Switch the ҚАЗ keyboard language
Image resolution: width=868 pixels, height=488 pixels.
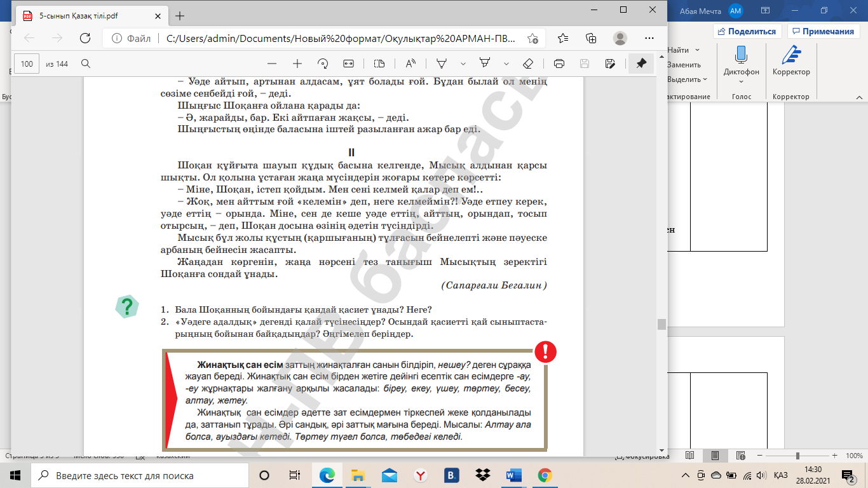pyautogui.click(x=781, y=475)
